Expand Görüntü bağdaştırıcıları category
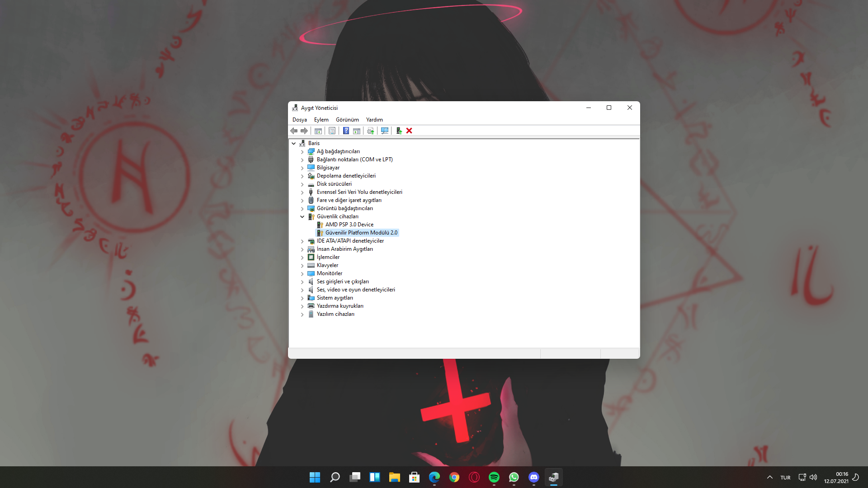Image resolution: width=868 pixels, height=488 pixels. 302,209
